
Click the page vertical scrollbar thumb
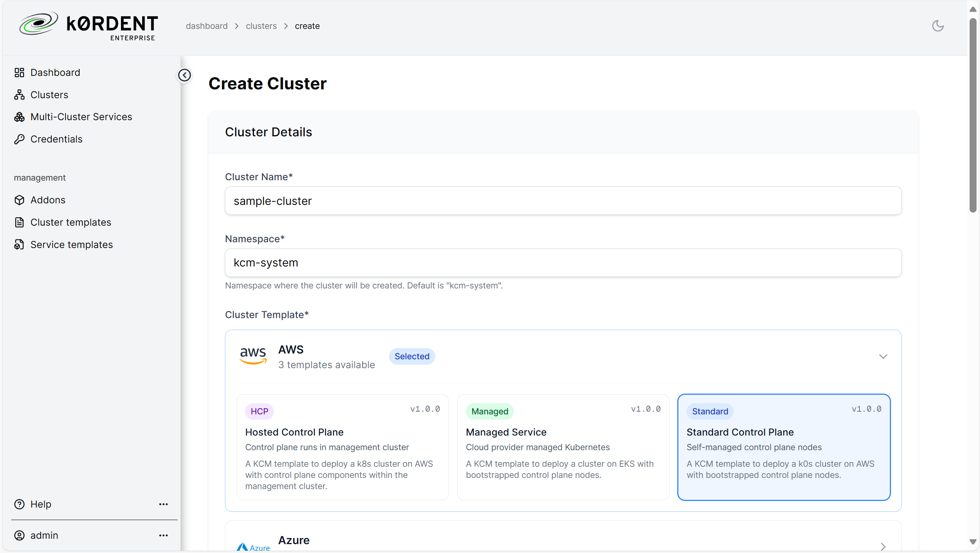[x=973, y=116]
